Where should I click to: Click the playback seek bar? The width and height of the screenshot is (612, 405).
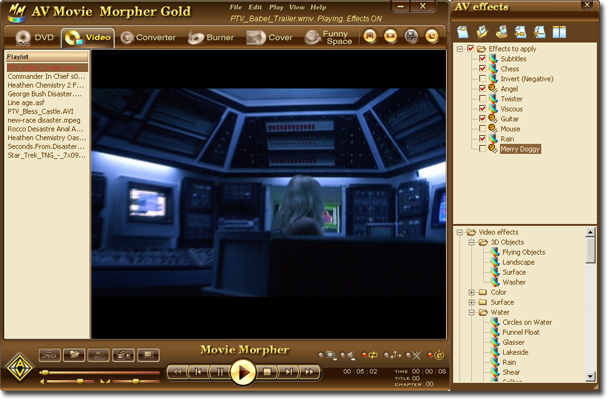pyautogui.click(x=100, y=373)
